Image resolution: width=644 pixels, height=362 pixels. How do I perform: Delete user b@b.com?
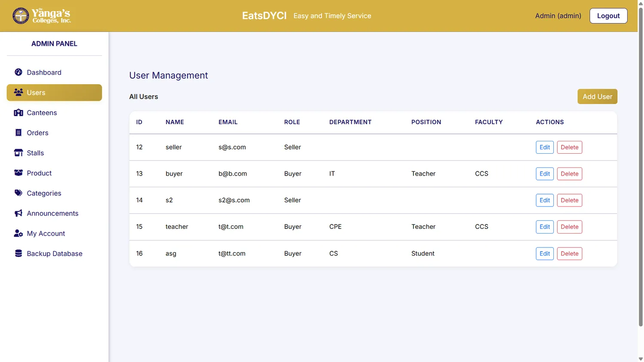coord(569,174)
